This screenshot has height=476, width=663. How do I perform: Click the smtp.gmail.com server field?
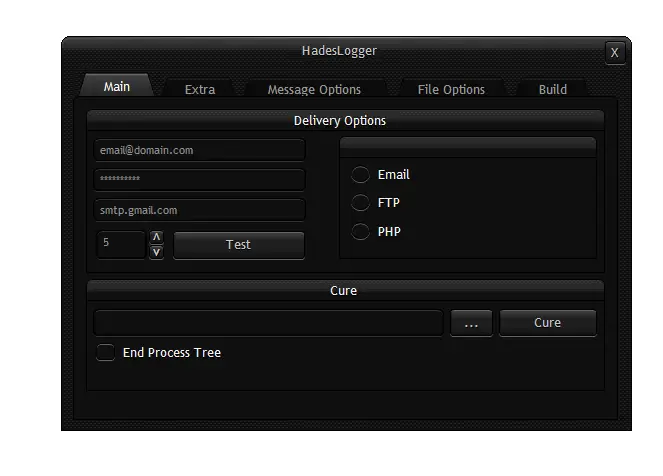pos(199,210)
